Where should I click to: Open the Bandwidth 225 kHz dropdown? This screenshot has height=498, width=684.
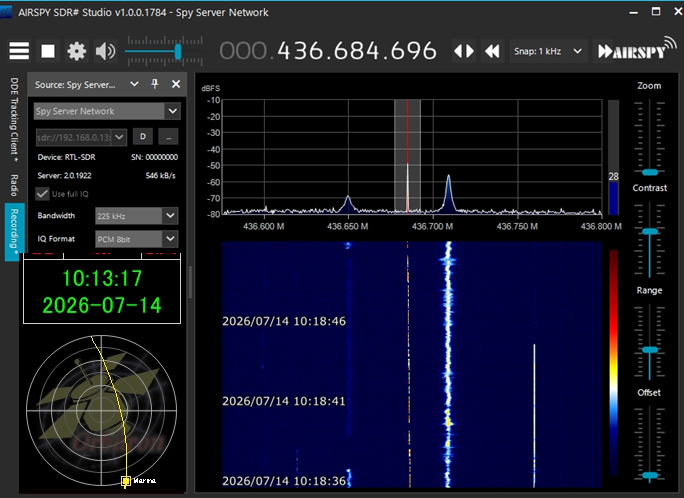click(x=137, y=215)
